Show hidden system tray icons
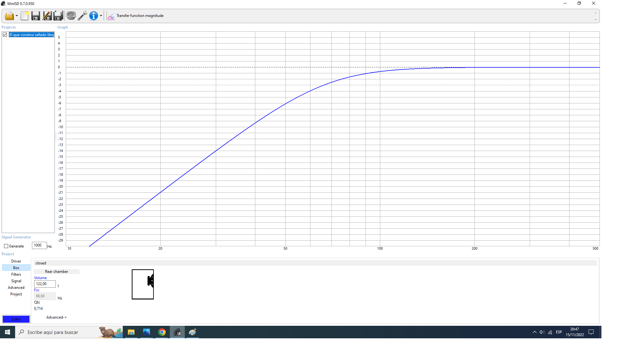This screenshot has width=639, height=364. (x=534, y=332)
